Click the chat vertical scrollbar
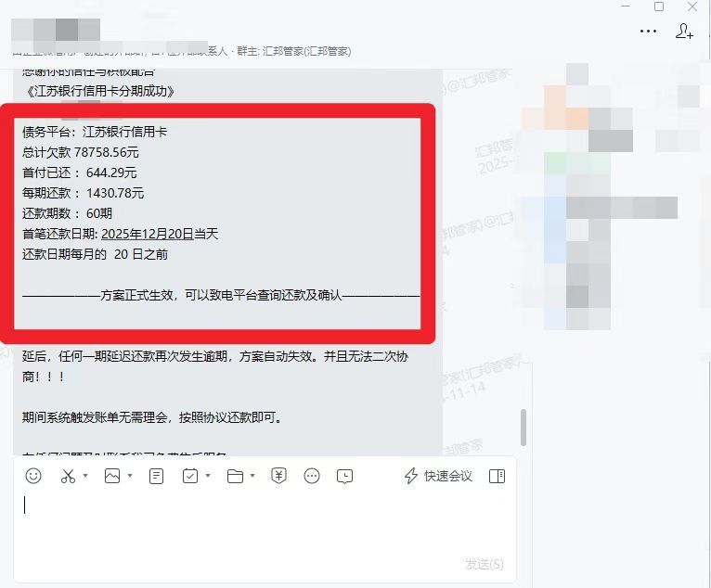 pyautogui.click(x=524, y=428)
